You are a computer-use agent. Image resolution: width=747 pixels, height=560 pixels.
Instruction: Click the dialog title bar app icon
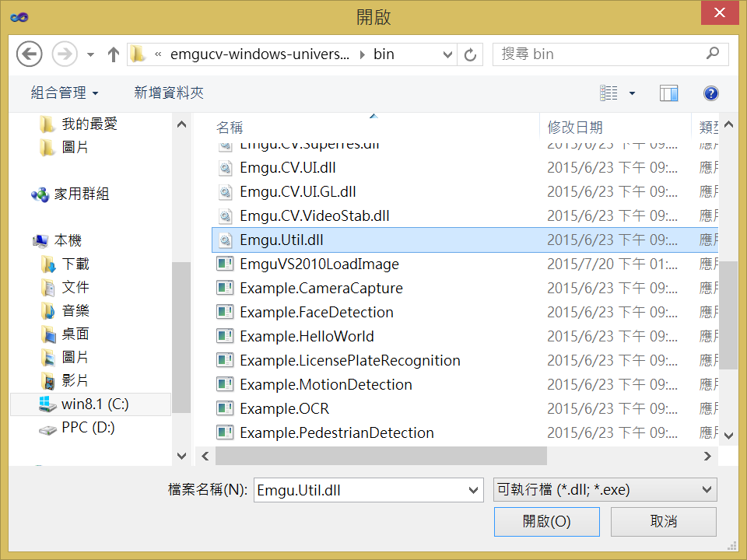coord(19,18)
